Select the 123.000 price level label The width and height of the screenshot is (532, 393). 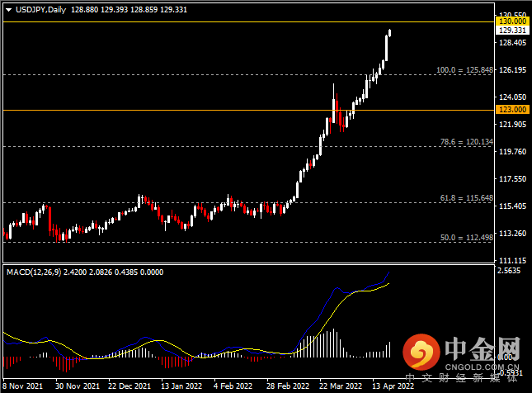[513, 109]
